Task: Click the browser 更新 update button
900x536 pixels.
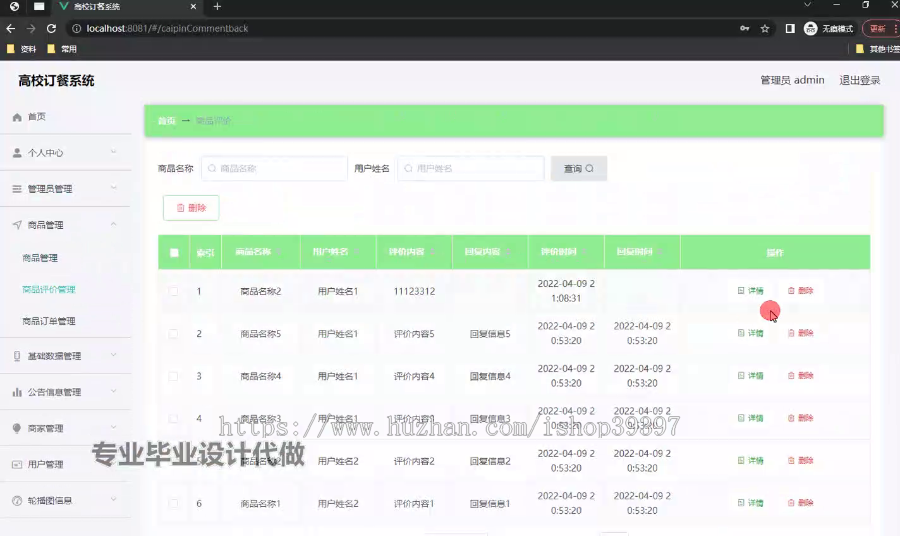Action: click(x=881, y=28)
